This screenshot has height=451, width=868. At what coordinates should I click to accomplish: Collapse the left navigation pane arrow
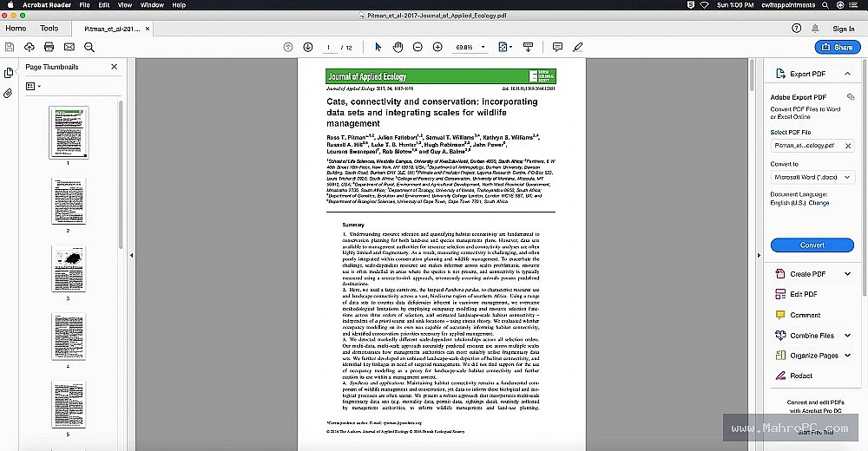(131, 255)
